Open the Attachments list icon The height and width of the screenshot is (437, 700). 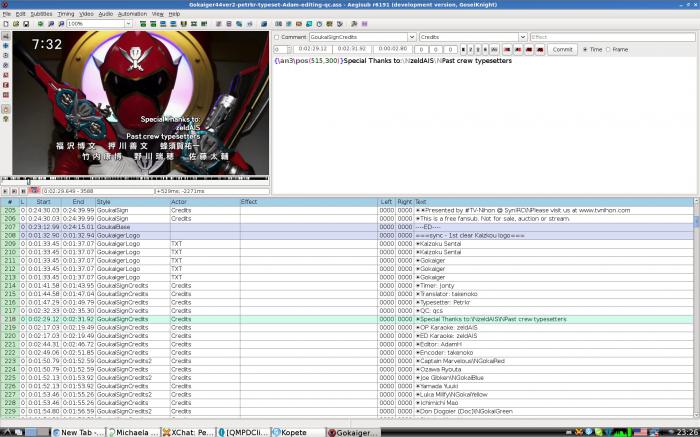click(x=239, y=23)
